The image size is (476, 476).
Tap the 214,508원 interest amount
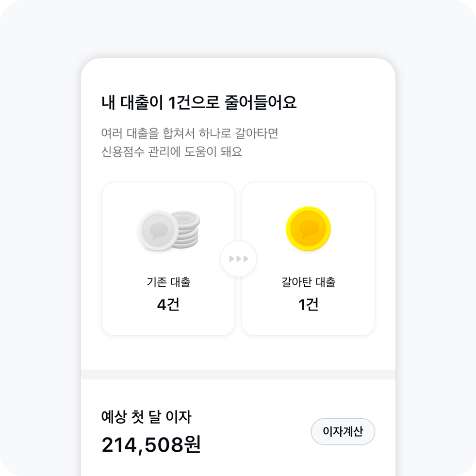tap(151, 444)
